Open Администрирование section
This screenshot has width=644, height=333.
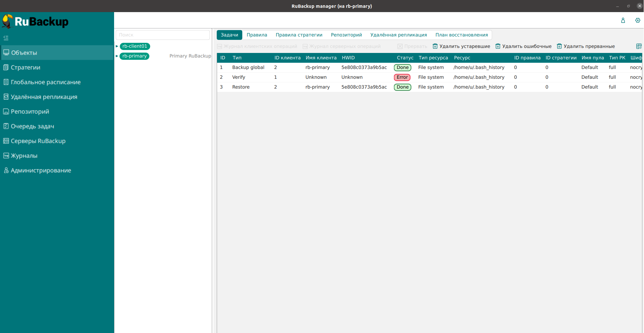[41, 170]
